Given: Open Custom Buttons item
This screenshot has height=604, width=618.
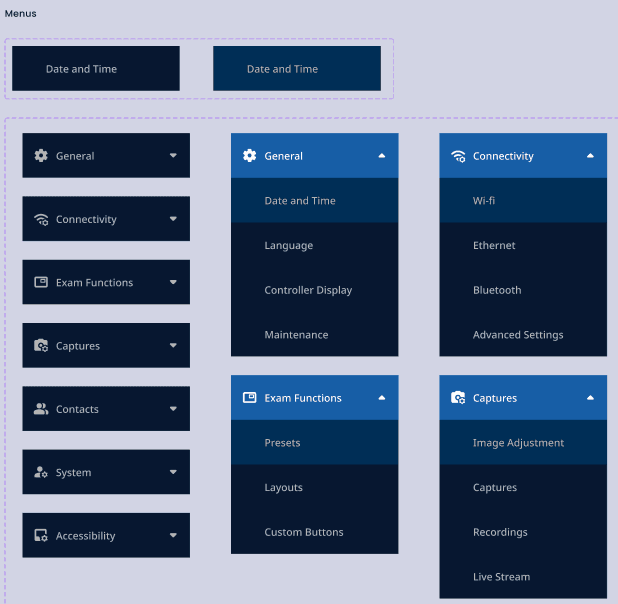Looking at the screenshot, I should 315,532.
